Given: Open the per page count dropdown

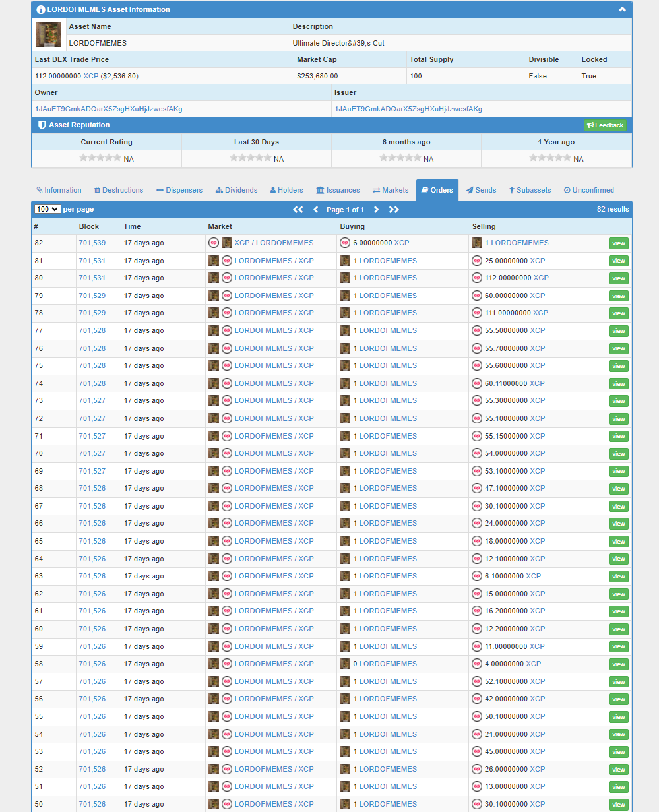Looking at the screenshot, I should (x=47, y=209).
